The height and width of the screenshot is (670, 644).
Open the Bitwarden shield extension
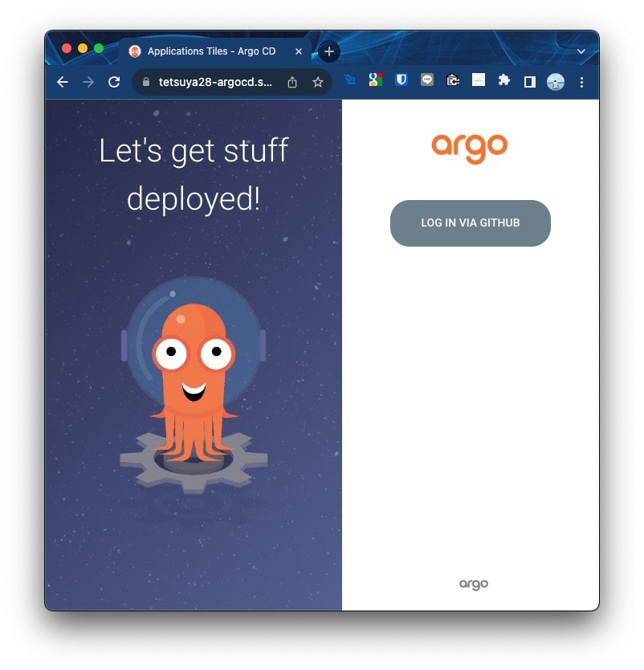click(x=401, y=80)
